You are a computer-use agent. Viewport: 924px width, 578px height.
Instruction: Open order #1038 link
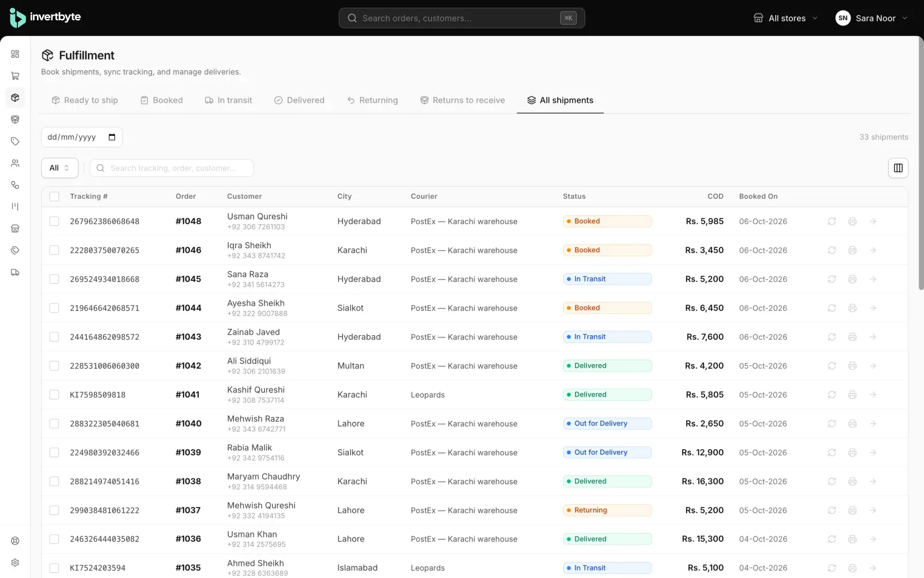coord(188,481)
